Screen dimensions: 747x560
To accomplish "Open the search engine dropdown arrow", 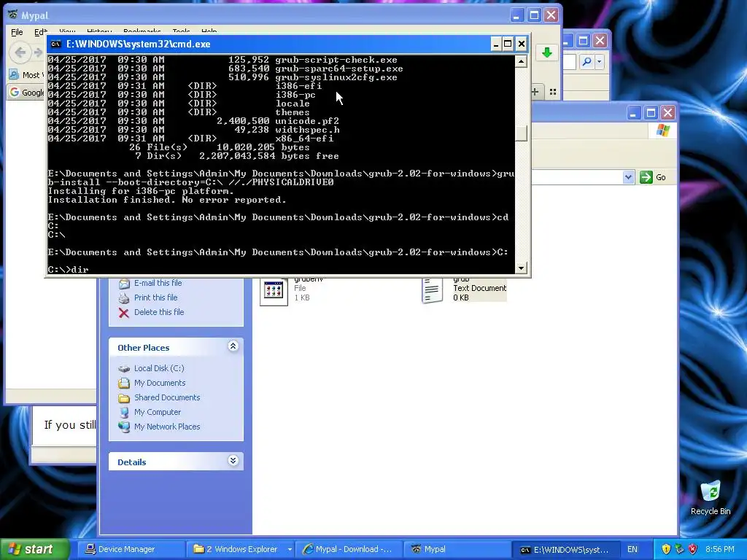I will 600,61.
